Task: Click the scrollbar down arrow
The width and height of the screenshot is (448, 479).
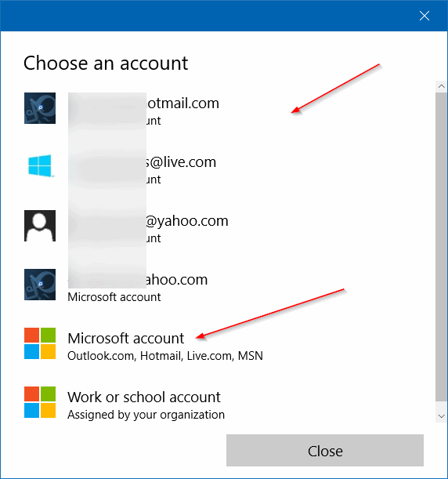Action: (441, 416)
